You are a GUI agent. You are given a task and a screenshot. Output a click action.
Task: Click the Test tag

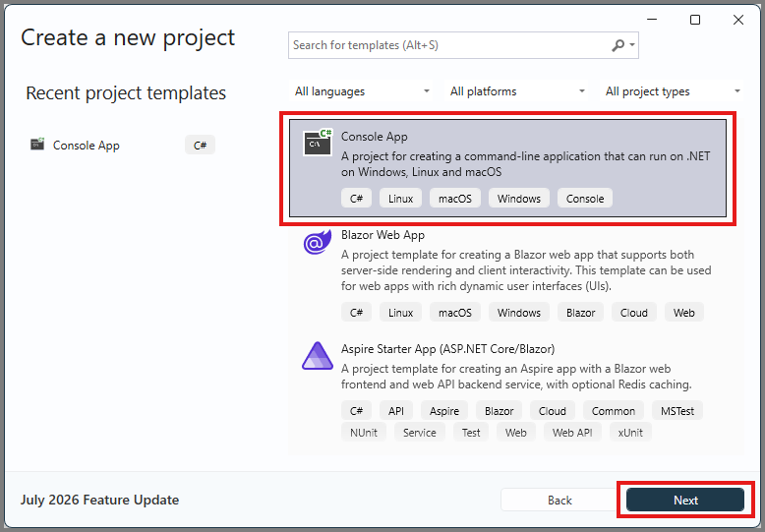(x=471, y=433)
